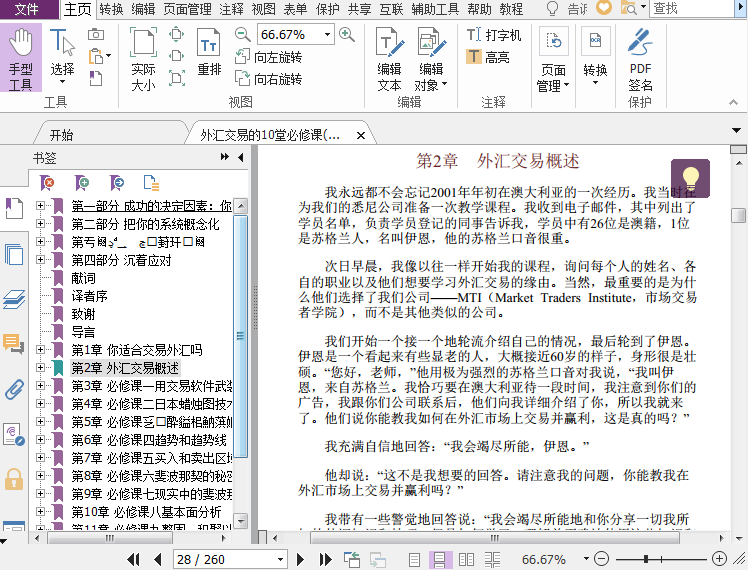748x570 pixels.
Task: Select facing pages view mode in status bar
Action: coord(466,559)
